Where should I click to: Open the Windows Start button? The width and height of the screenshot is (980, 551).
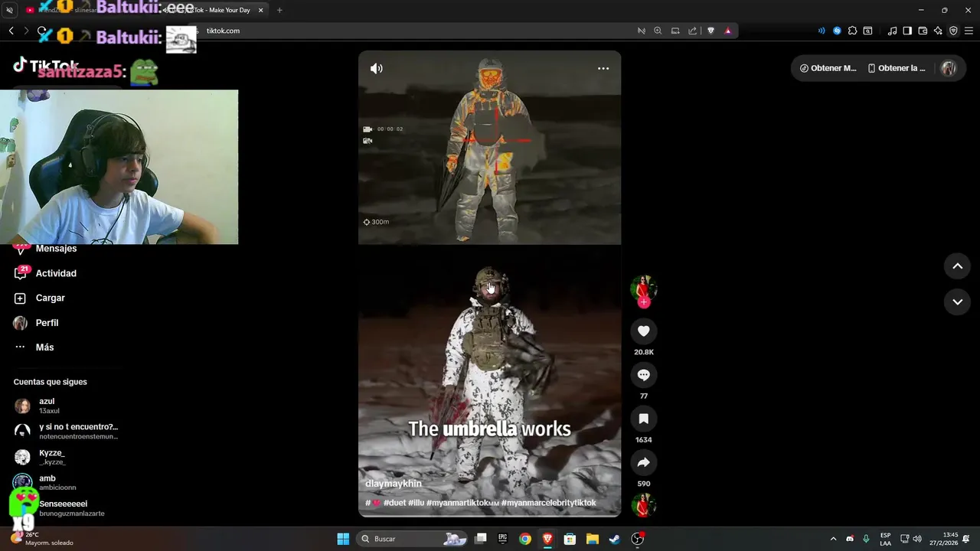pyautogui.click(x=343, y=539)
